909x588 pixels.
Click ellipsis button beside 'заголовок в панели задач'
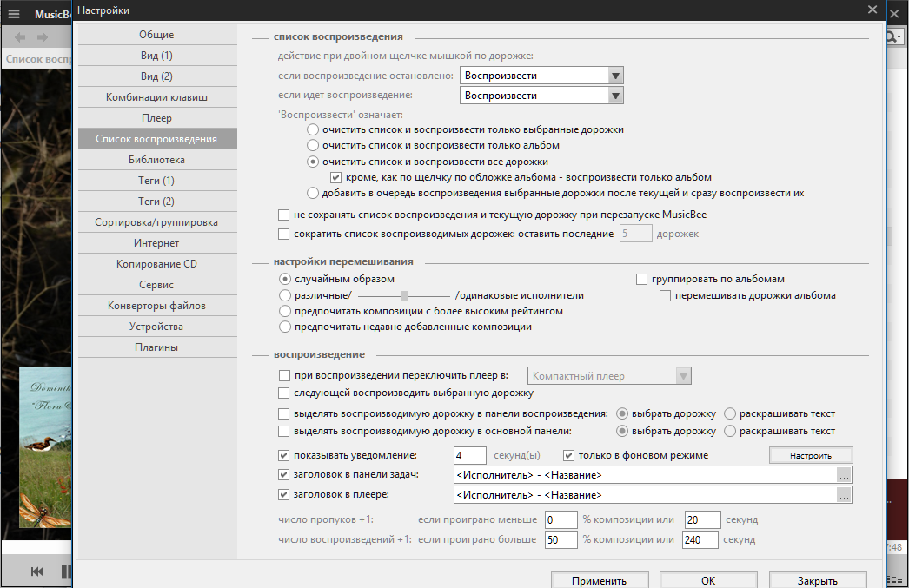(843, 475)
